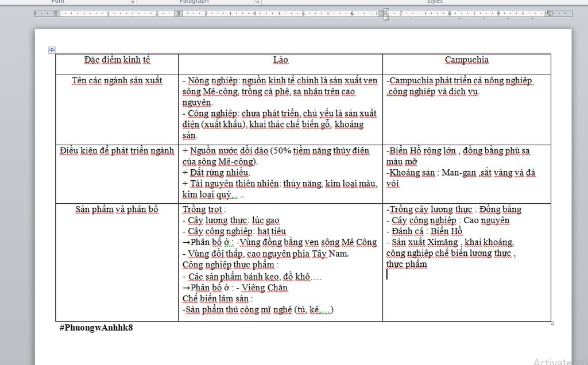Click the ruler column marker left of the 3 mark

[179, 14]
